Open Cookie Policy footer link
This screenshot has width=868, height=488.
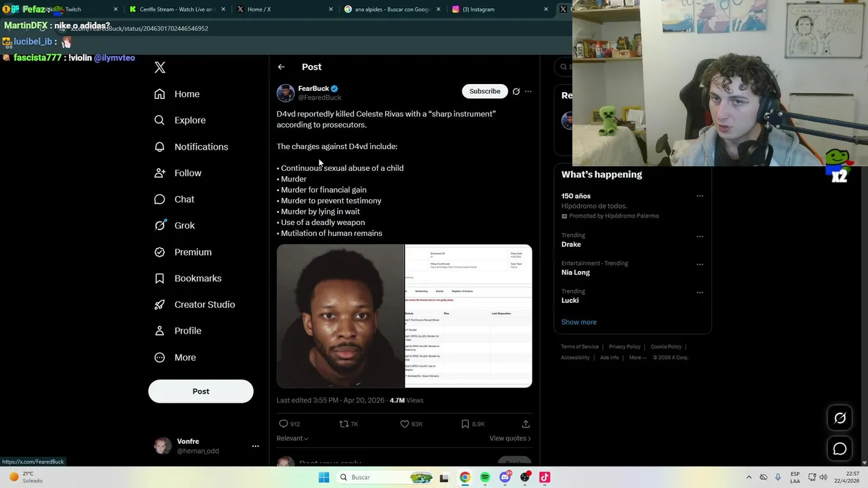666,346
